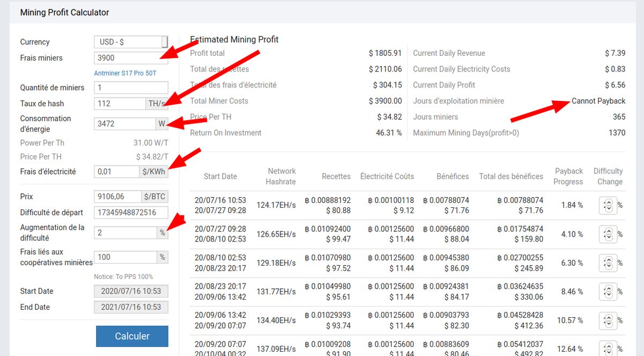
Task: Select the Prix $/BTC input field
Action: pos(118,197)
